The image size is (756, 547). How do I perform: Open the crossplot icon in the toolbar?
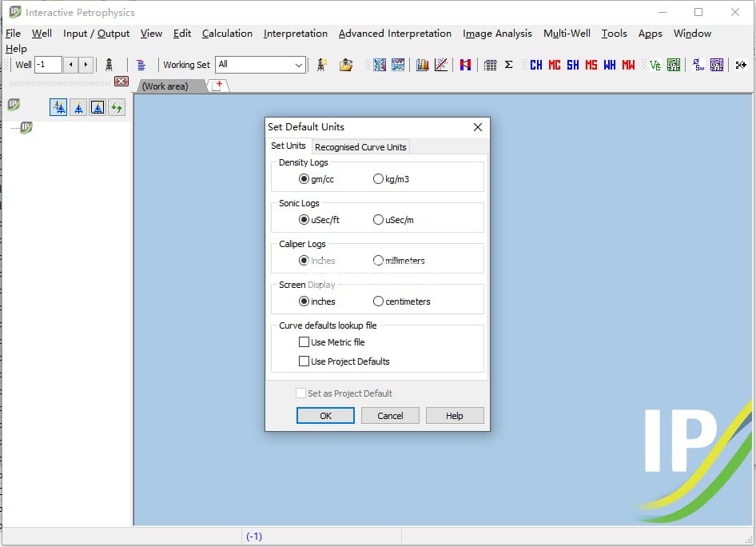tap(440, 65)
